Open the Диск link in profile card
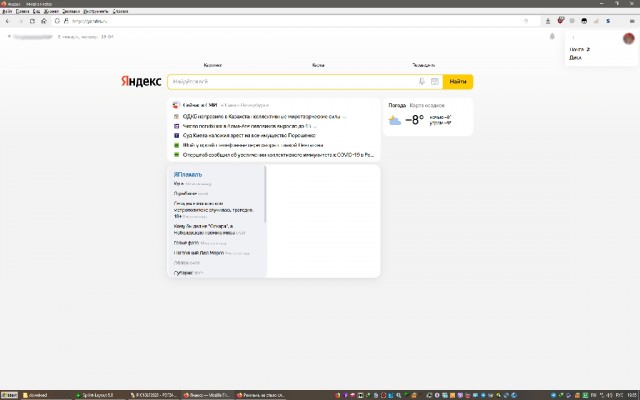The image size is (640, 400). point(575,58)
